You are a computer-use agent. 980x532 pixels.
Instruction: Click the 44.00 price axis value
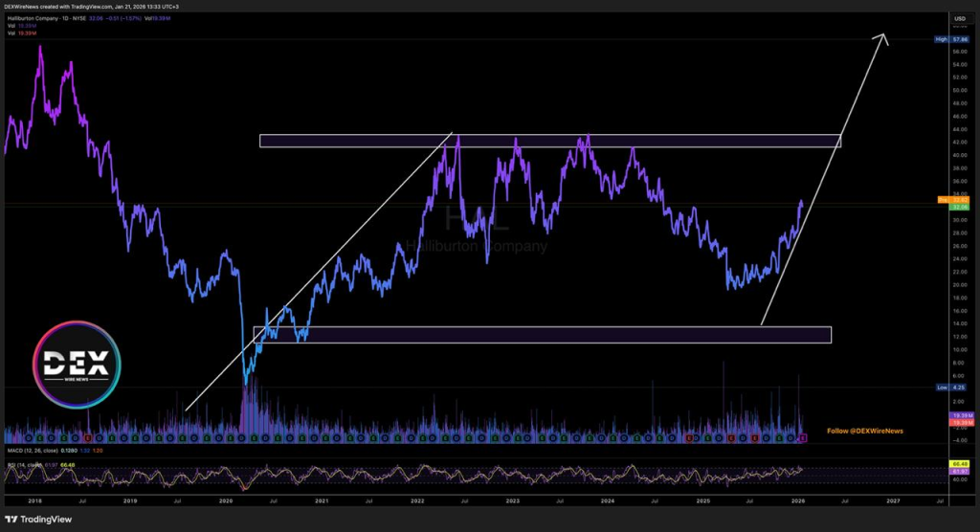(x=959, y=129)
